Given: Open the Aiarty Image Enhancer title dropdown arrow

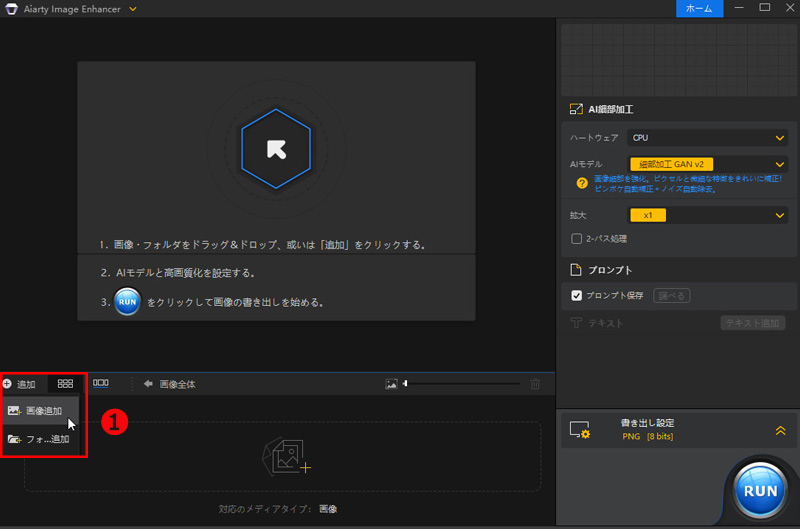Looking at the screenshot, I should tap(133, 9).
